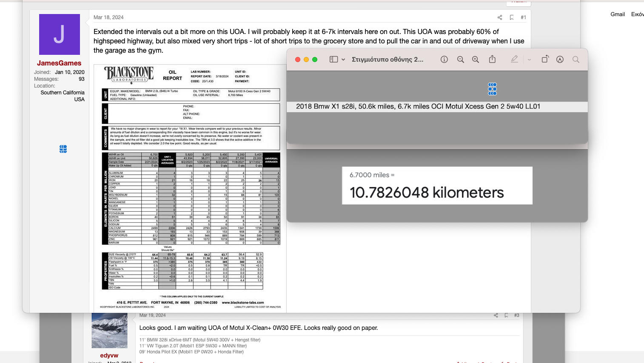Share the Mar 19 post by edyvw
The image size is (644, 363).
click(x=496, y=315)
